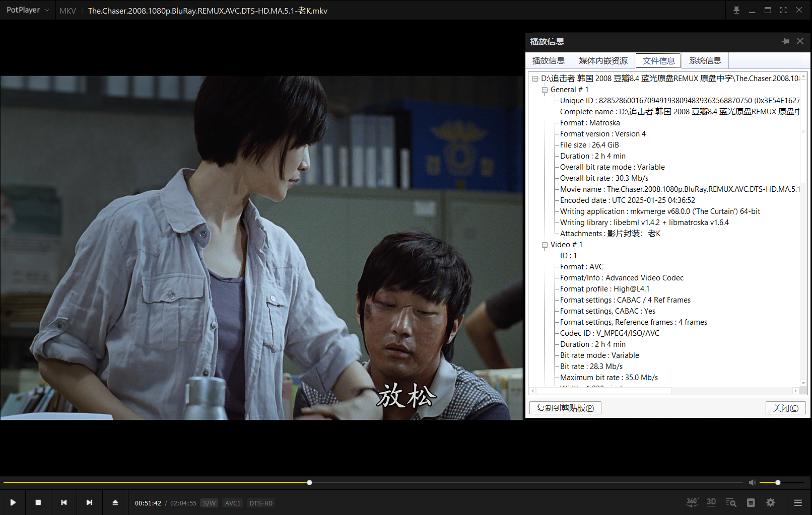
Task: Click the AVC1 video codec indicator
Action: point(233,503)
